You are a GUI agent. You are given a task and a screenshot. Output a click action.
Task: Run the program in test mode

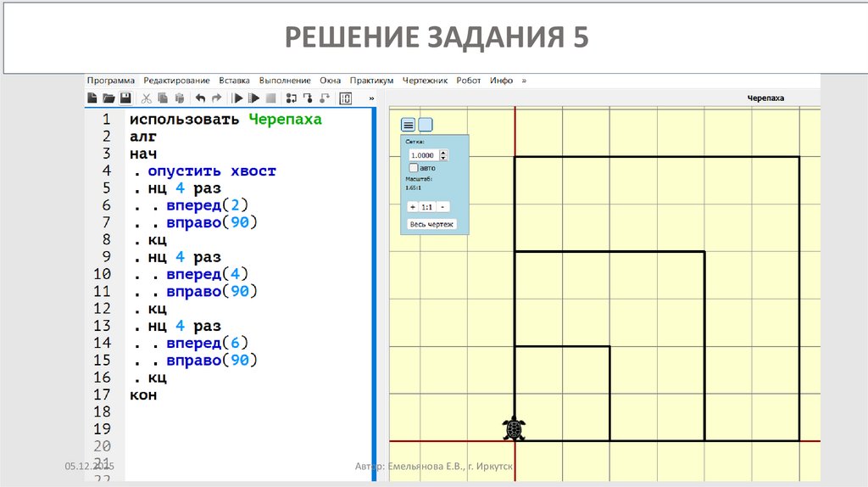(x=254, y=98)
